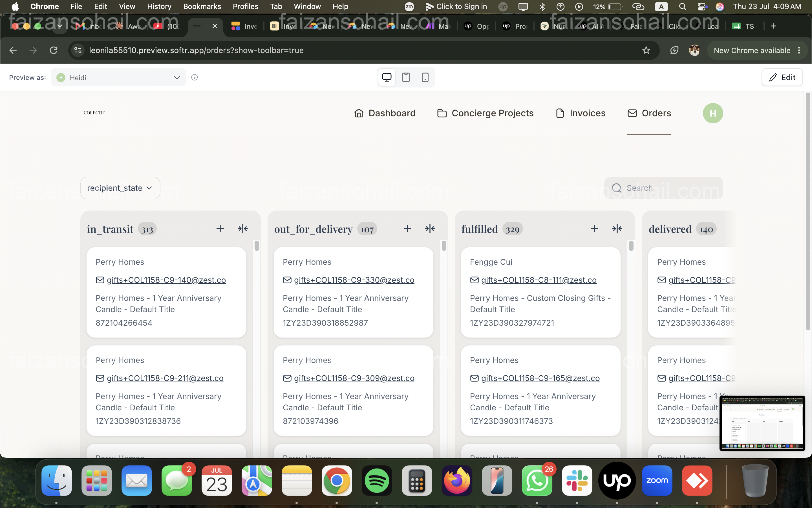Click the screenshot preview thumbnail

click(762, 423)
